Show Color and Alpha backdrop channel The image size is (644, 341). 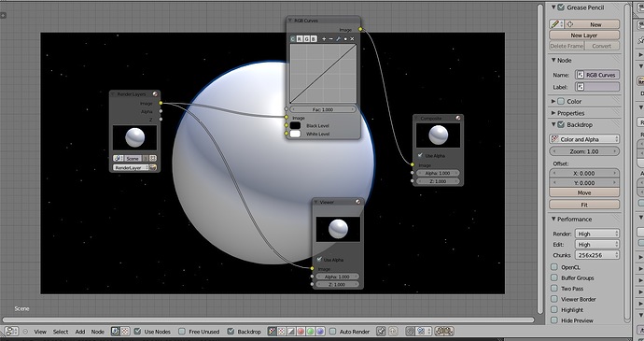point(272,331)
